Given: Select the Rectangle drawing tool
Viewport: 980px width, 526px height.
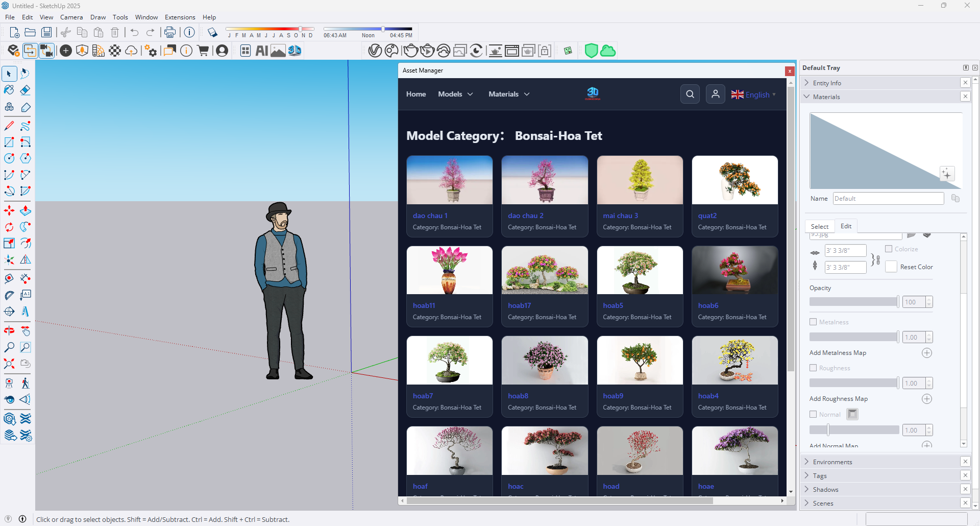Looking at the screenshot, I should coord(9,142).
